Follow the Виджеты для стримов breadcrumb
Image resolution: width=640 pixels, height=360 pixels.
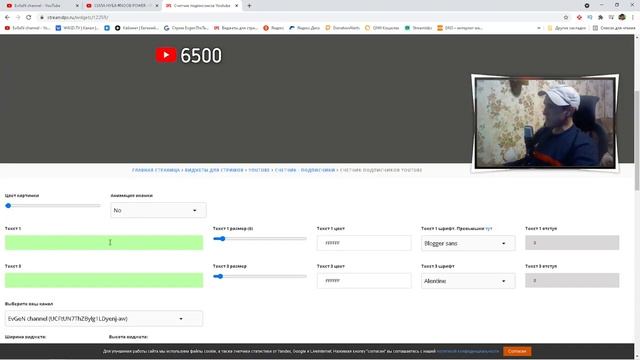coord(214,170)
